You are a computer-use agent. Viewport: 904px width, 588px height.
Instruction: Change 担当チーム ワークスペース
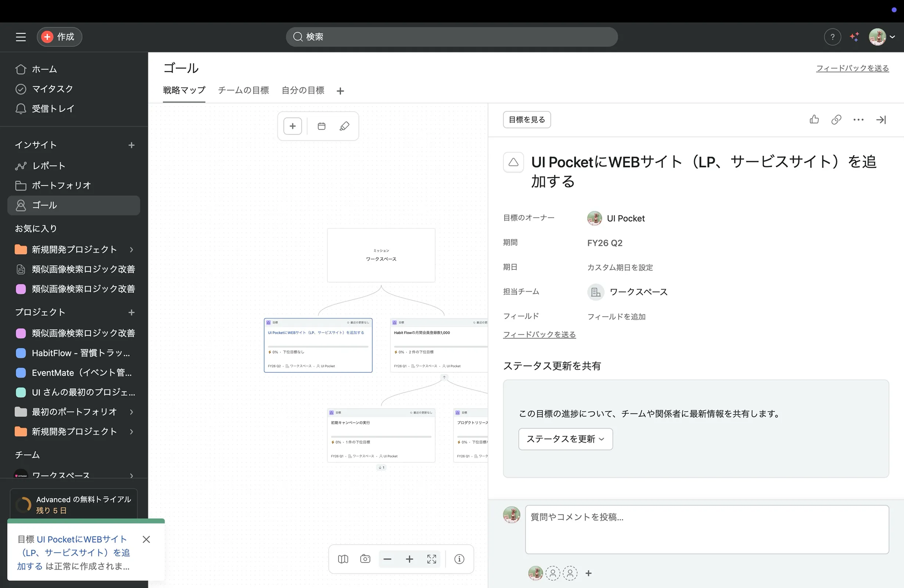pyautogui.click(x=628, y=292)
